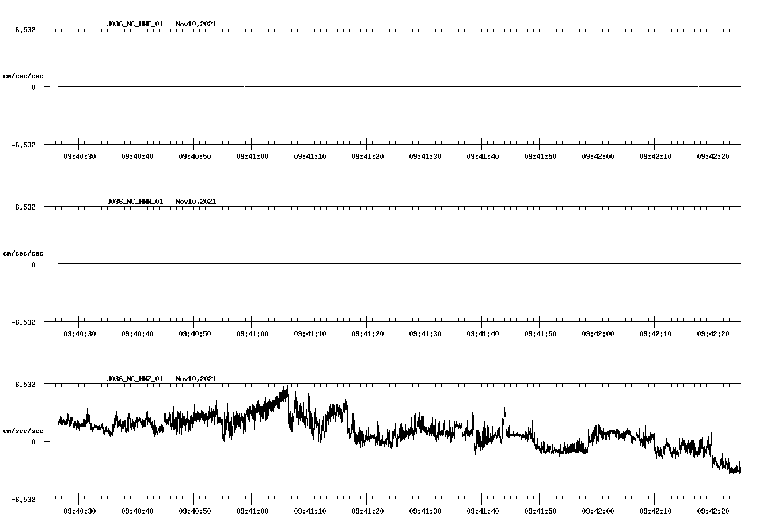
Task: Click 09:40:50 time label under HNZ plot
Action: pyautogui.click(x=195, y=511)
